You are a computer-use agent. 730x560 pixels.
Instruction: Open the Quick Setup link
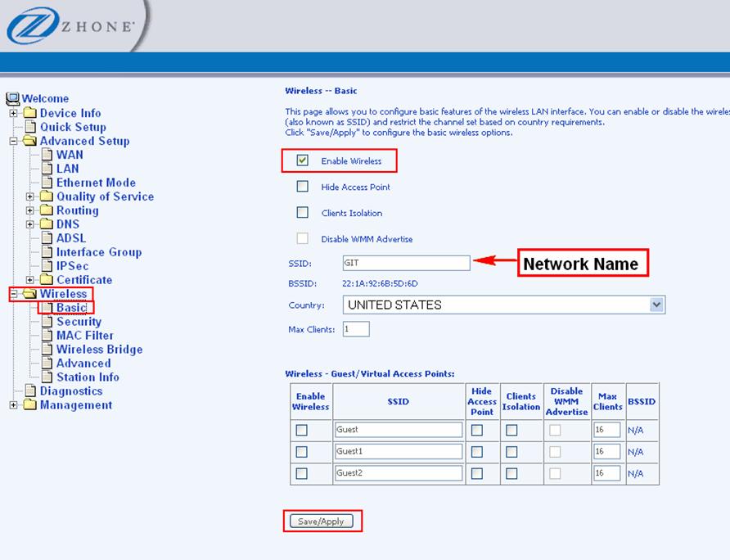click(72, 127)
